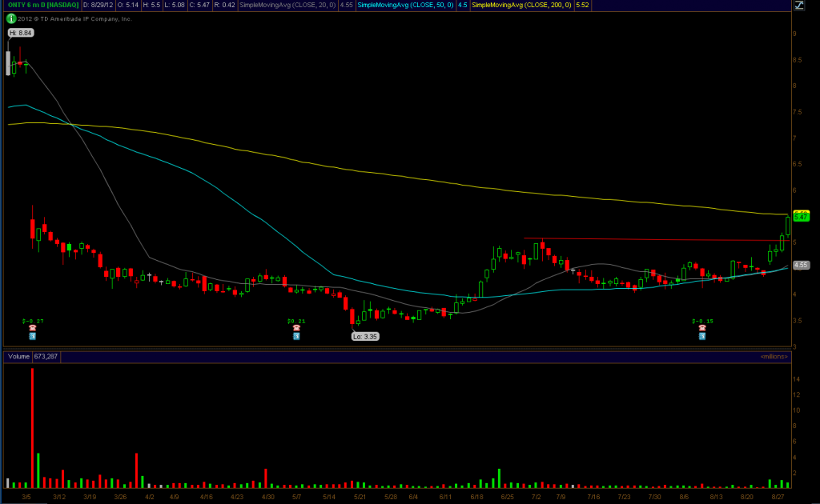Click the 8.5 level on the price axis

pos(797,60)
